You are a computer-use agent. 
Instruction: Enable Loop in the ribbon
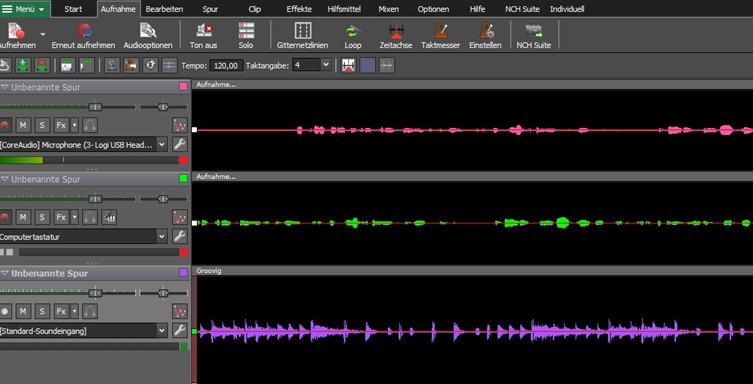click(x=352, y=36)
